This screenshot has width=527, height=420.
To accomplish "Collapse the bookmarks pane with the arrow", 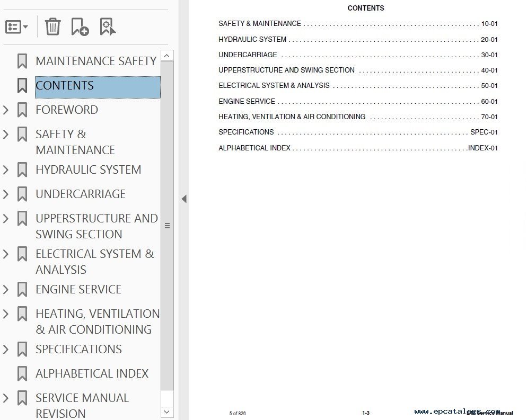I will pos(184,199).
